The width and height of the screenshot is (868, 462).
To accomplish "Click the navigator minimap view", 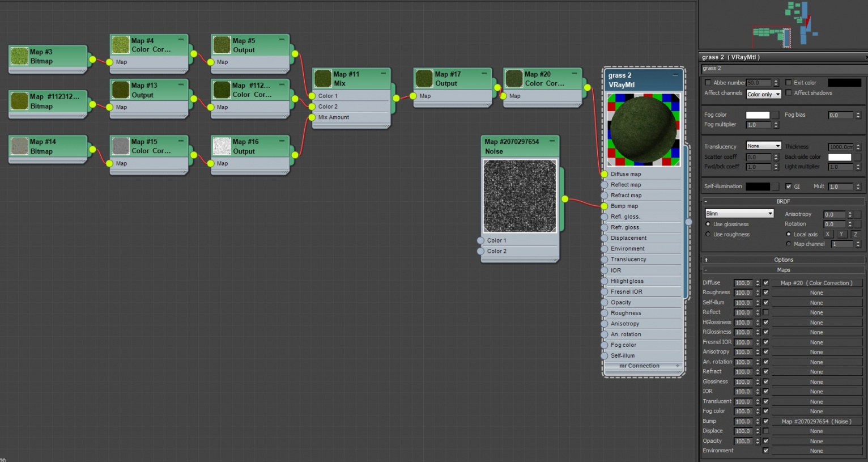I will tap(782, 24).
